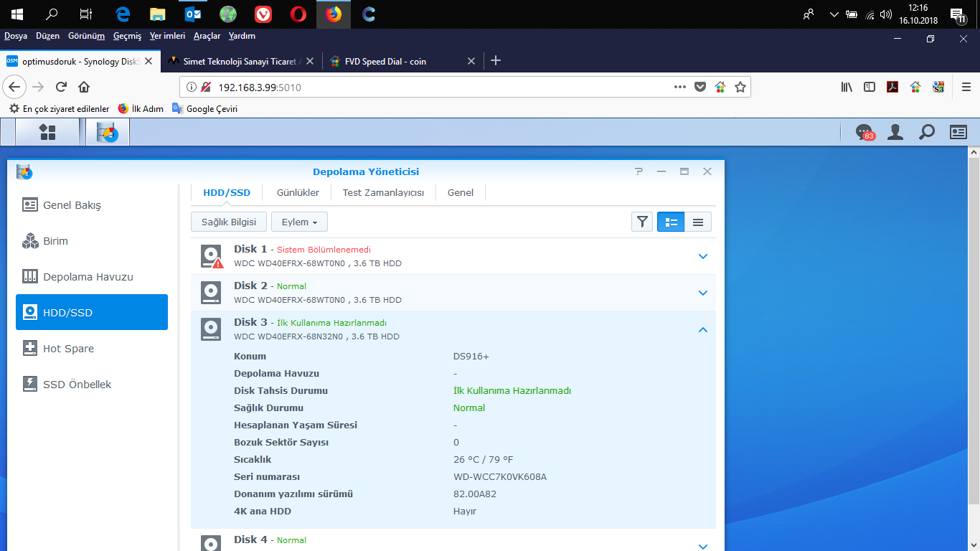Open Storage Manager help question mark
Viewport: 980px width, 551px height.
pyautogui.click(x=639, y=171)
